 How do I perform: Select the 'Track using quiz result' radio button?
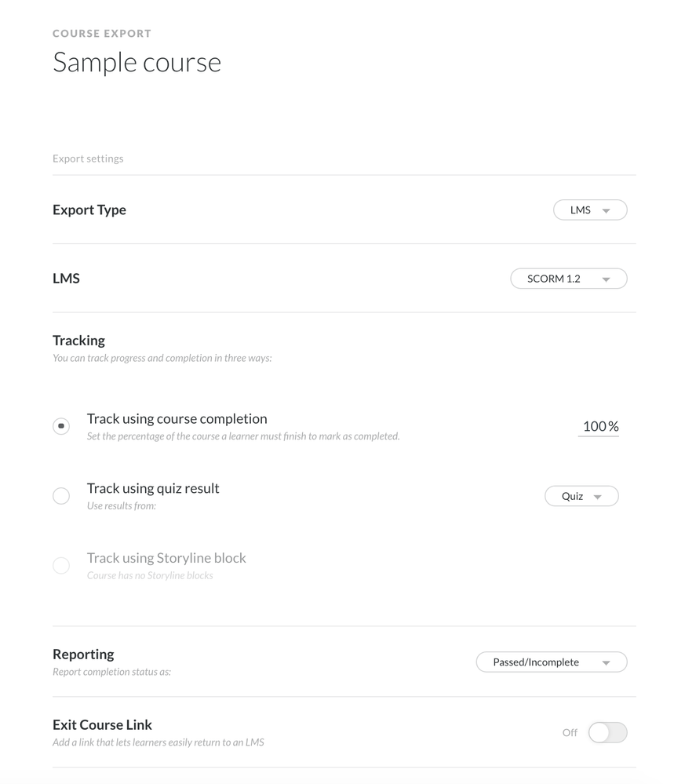click(x=61, y=496)
